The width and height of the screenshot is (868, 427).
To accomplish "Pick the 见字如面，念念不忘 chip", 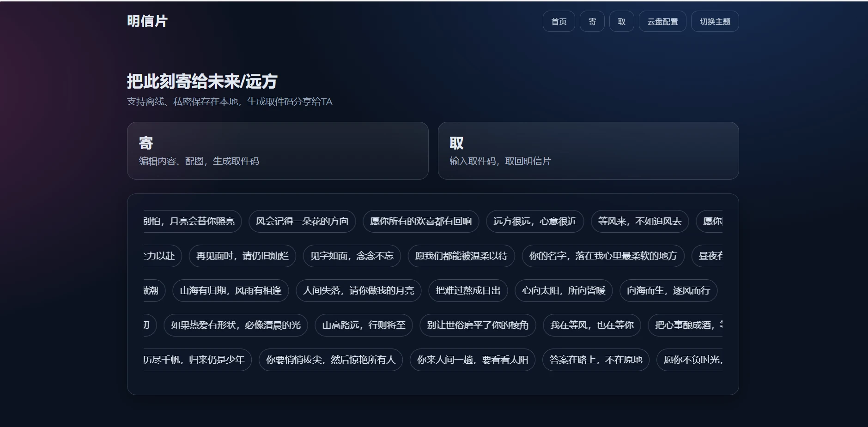I will coord(352,256).
